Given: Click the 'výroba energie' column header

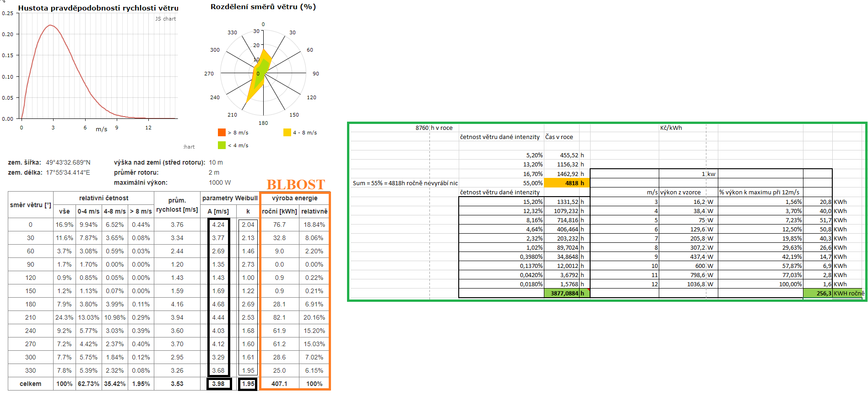Looking at the screenshot, I should coord(294,198).
